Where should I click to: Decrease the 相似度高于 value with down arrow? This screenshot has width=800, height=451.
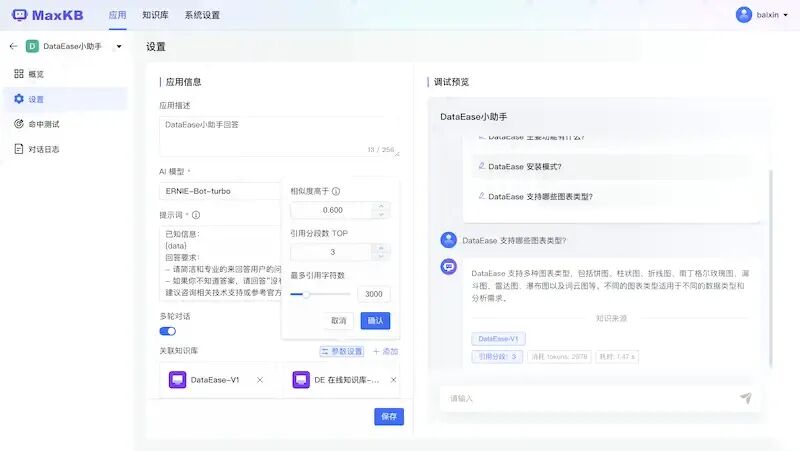381,214
